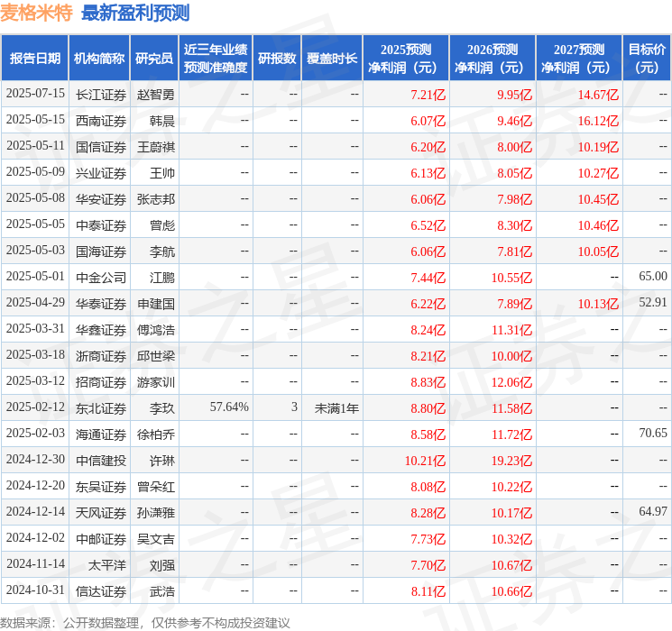Click researcher 王蔚祺
Image resolution: width=672 pixels, height=631 pixels.
155,147
